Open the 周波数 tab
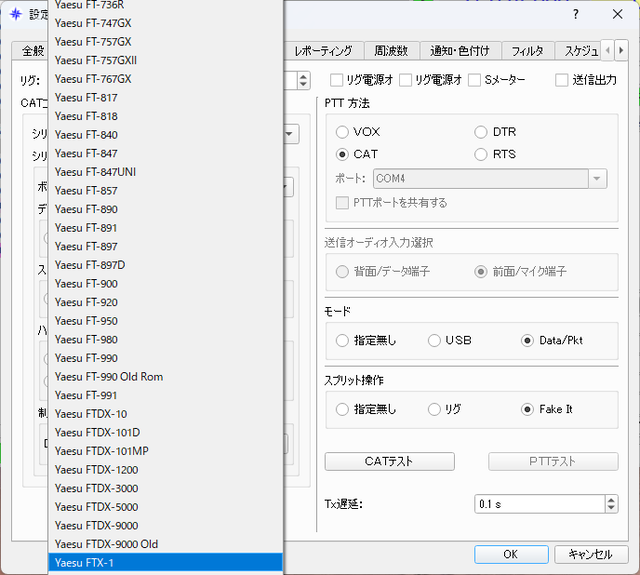640x575 pixels. click(x=391, y=51)
